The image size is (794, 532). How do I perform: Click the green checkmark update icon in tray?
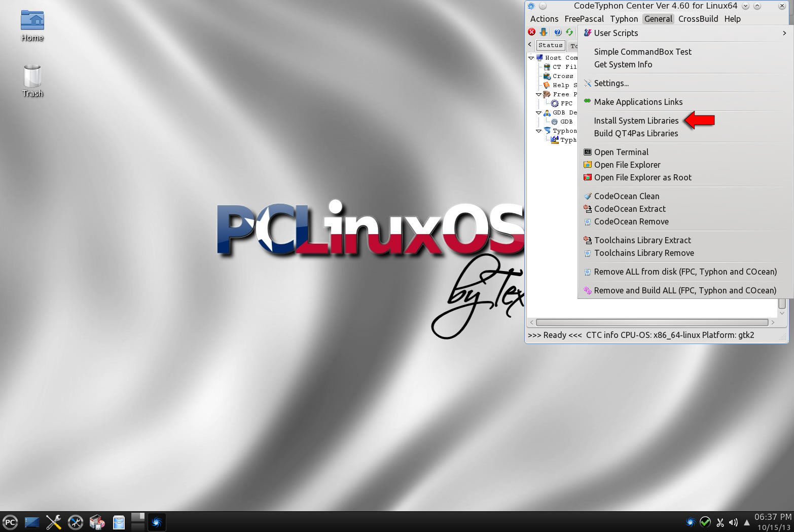click(705, 522)
